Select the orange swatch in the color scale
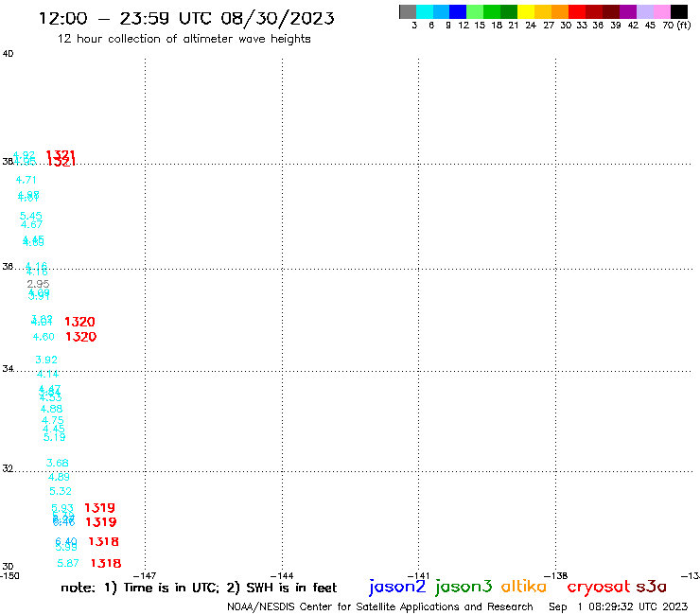Viewport: 700px width, 615px height. point(560,11)
